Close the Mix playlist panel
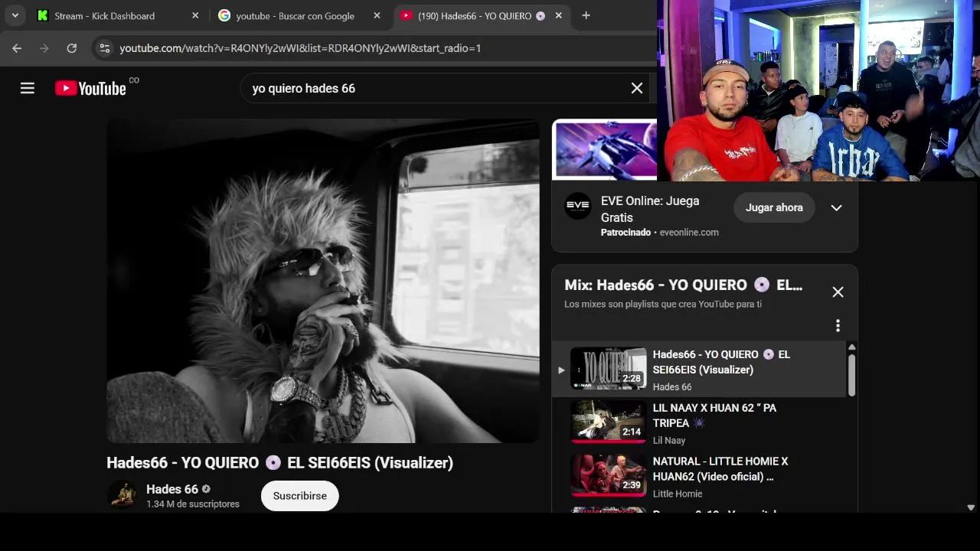 tap(838, 292)
